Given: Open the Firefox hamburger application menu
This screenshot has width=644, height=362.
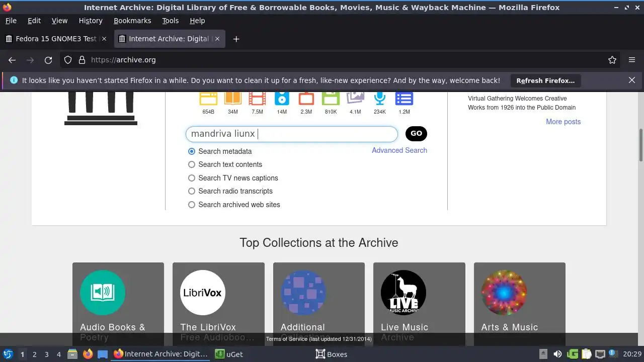Looking at the screenshot, I should coord(632,60).
